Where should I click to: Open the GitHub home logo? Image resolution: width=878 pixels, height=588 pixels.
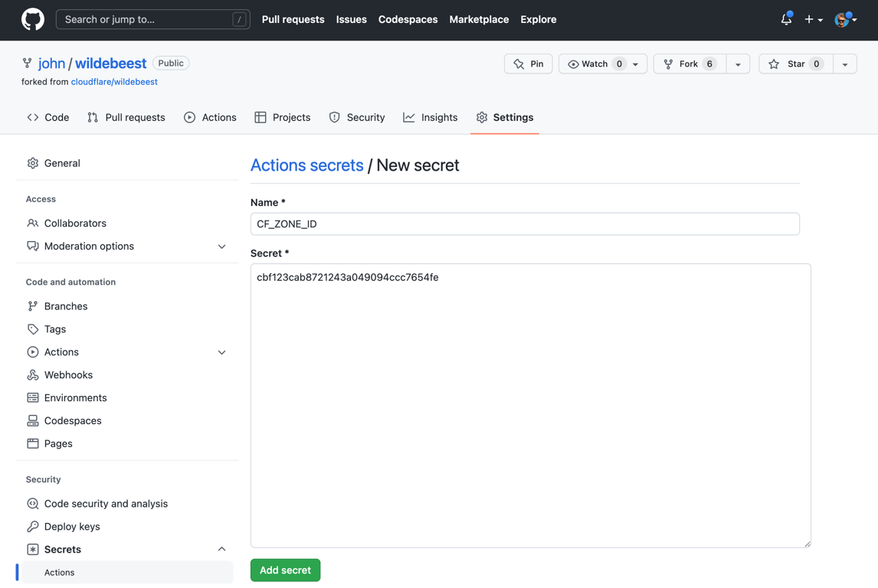(x=32, y=20)
